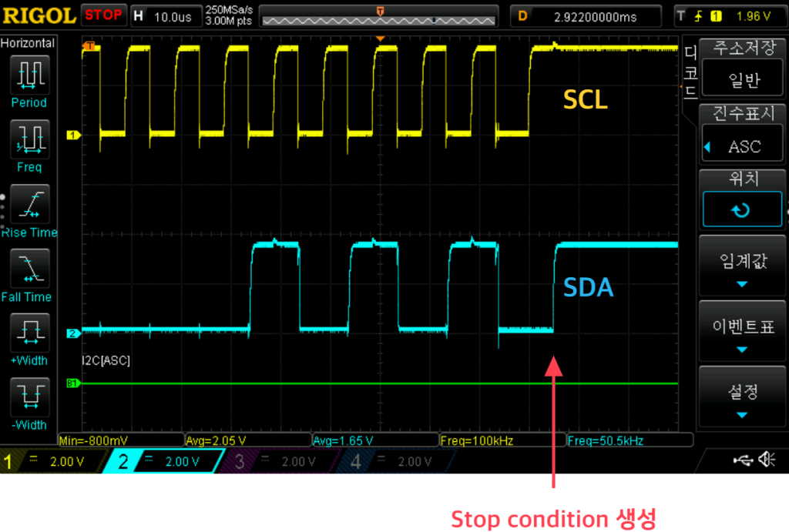
Task: Click the 디코드 decode menu tab
Action: coord(690,72)
